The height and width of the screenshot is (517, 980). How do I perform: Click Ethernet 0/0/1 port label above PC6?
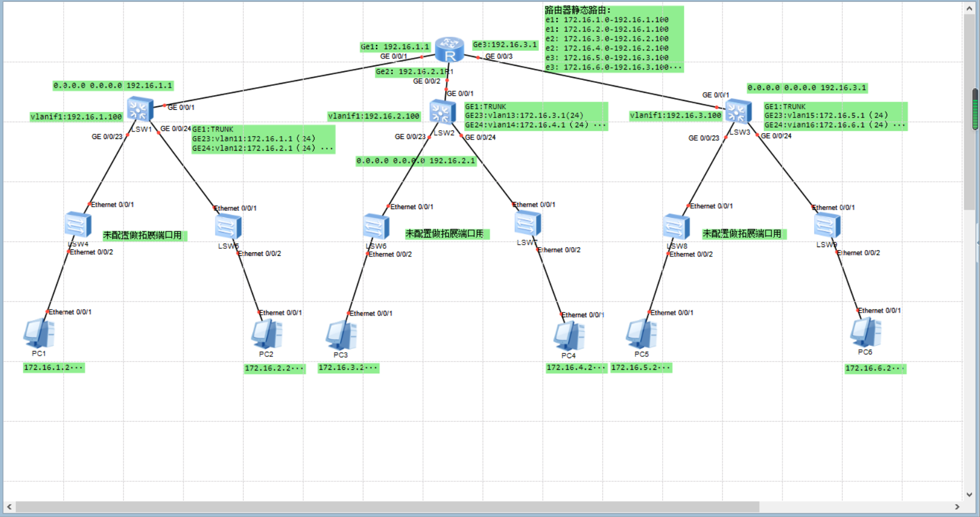(879, 311)
